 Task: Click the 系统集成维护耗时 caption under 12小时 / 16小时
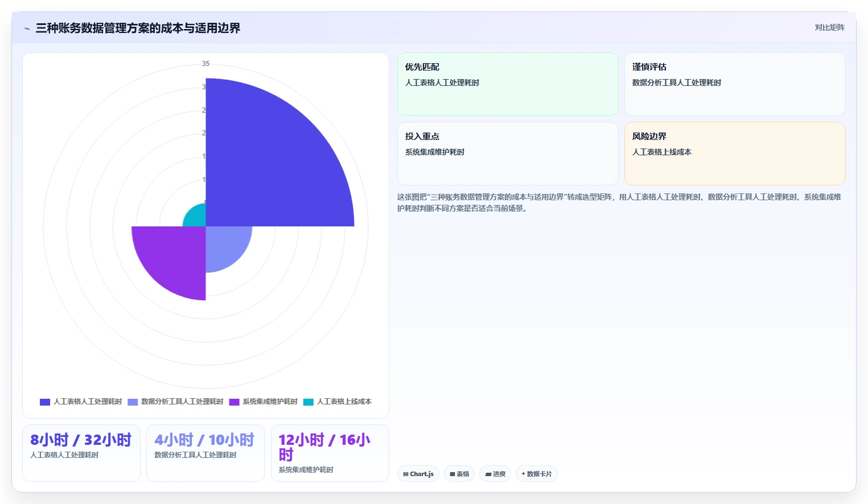coord(306,470)
